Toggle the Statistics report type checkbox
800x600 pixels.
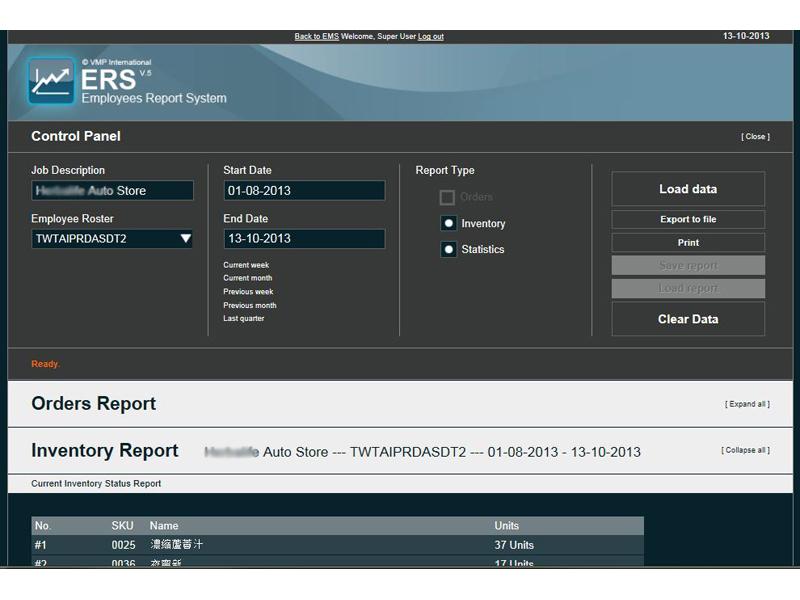(448, 249)
